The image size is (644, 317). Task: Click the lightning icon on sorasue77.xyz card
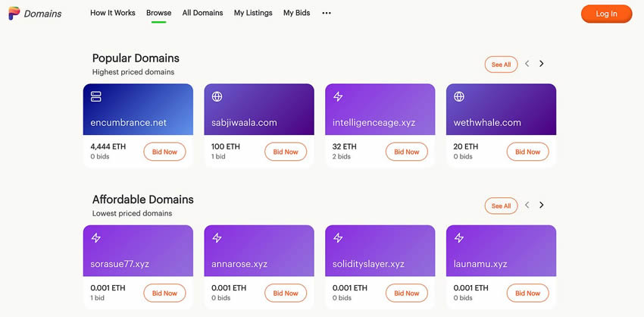click(96, 238)
